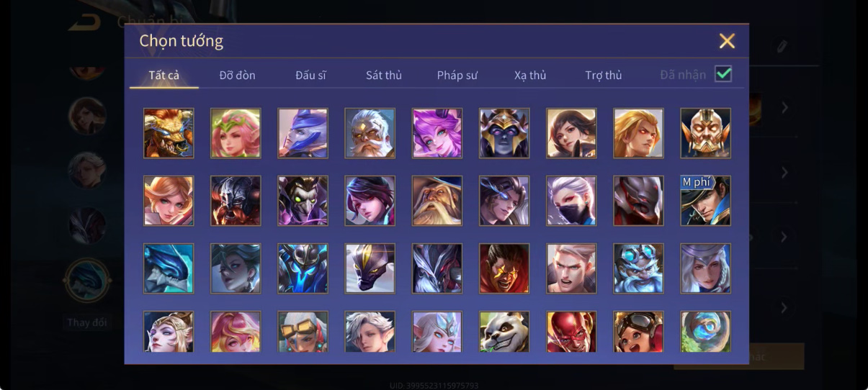
Task: Choose the hero tagged "M phí"
Action: pos(706,201)
